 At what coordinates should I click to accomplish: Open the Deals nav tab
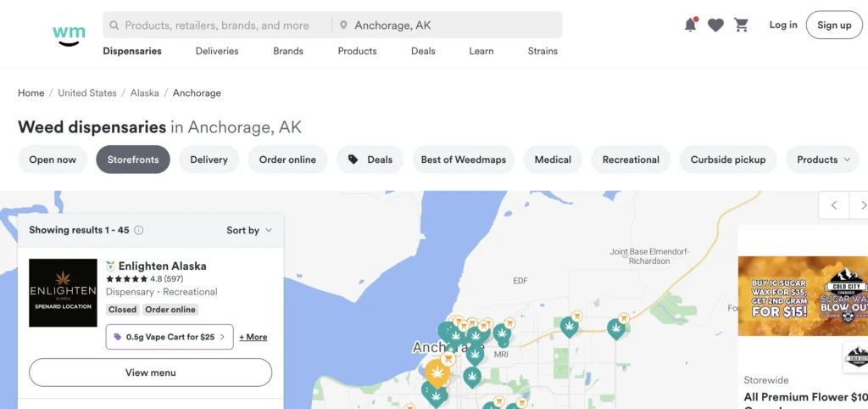pos(423,51)
